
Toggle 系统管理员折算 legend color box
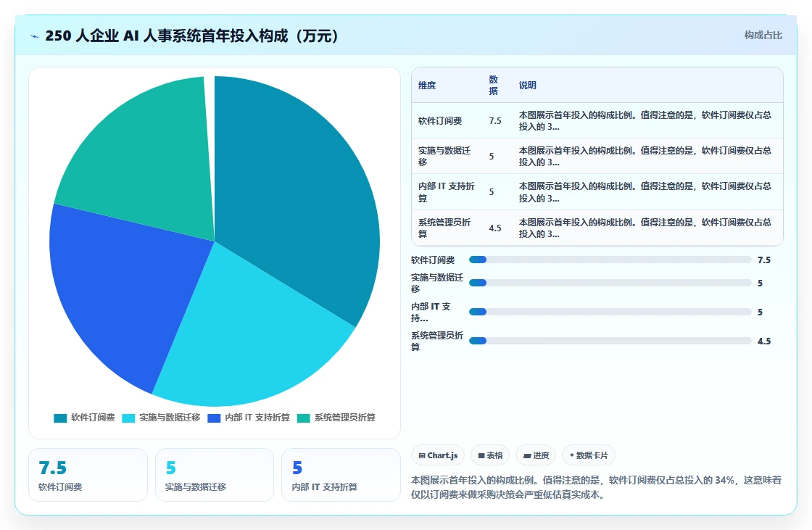point(304,418)
